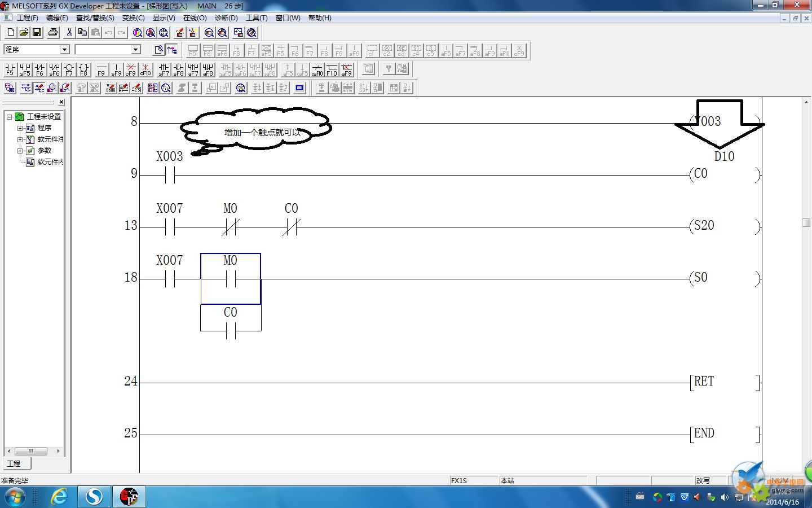Image resolution: width=812 pixels, height=508 pixels.
Task: Toggle read mode ladder icon
Action: coord(26,88)
